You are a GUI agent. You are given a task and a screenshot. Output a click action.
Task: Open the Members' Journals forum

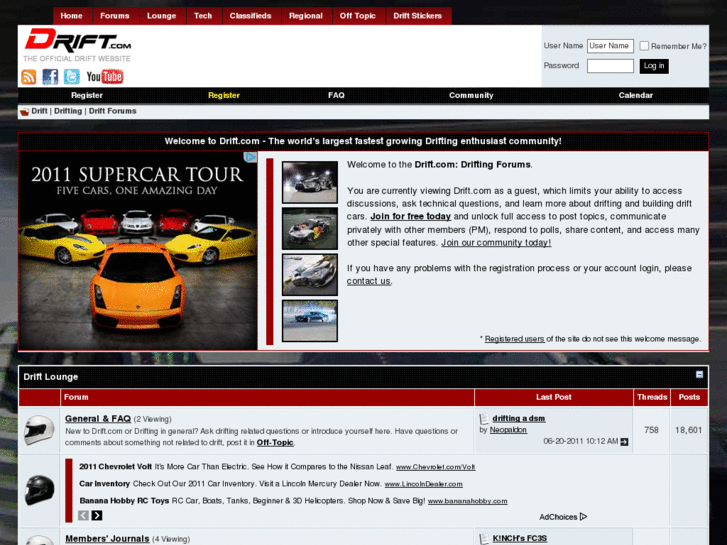[x=107, y=539]
